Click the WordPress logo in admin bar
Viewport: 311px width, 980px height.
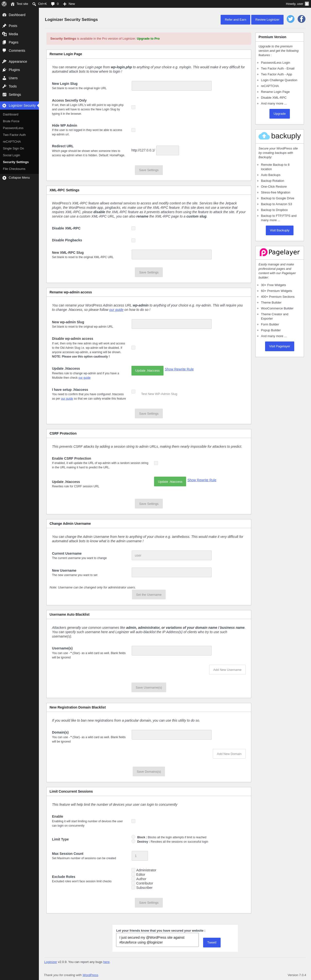click(x=4, y=4)
